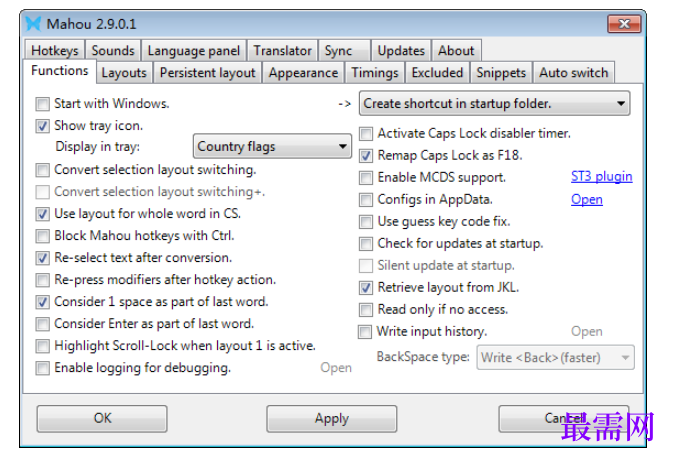The image size is (673, 458).
Task: Uncheck Show tray icon
Action: (x=42, y=126)
